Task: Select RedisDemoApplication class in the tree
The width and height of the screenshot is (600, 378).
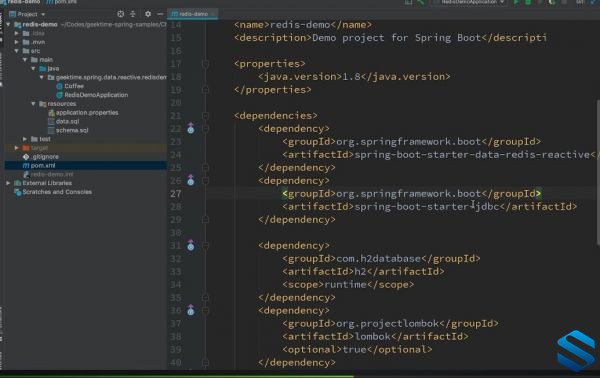Action: point(96,95)
